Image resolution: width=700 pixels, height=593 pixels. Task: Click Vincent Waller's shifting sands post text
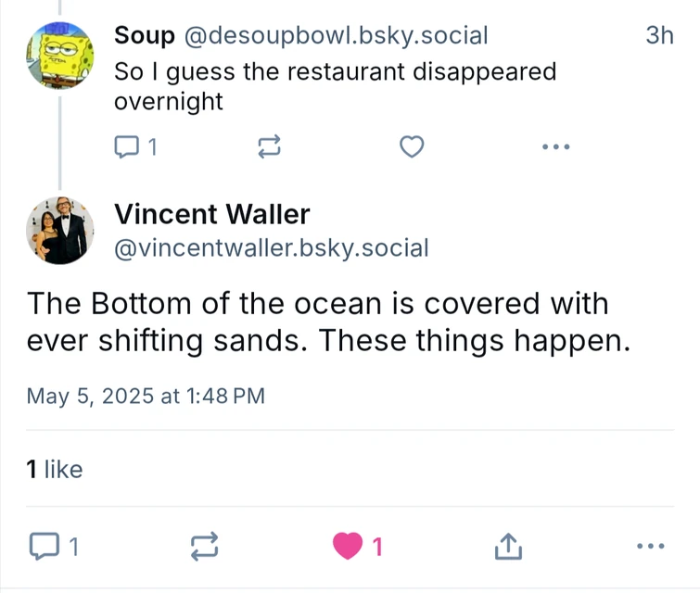pyautogui.click(x=328, y=322)
